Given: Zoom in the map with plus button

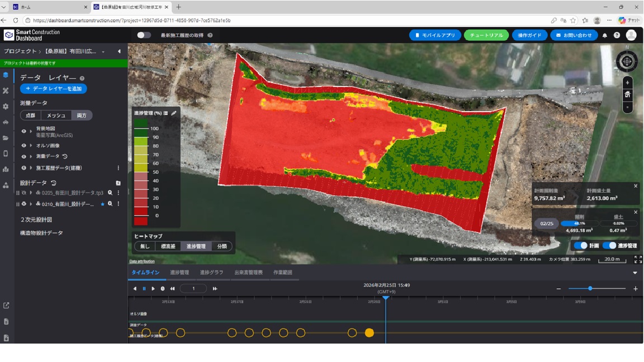Looking at the screenshot, I should tap(627, 83).
